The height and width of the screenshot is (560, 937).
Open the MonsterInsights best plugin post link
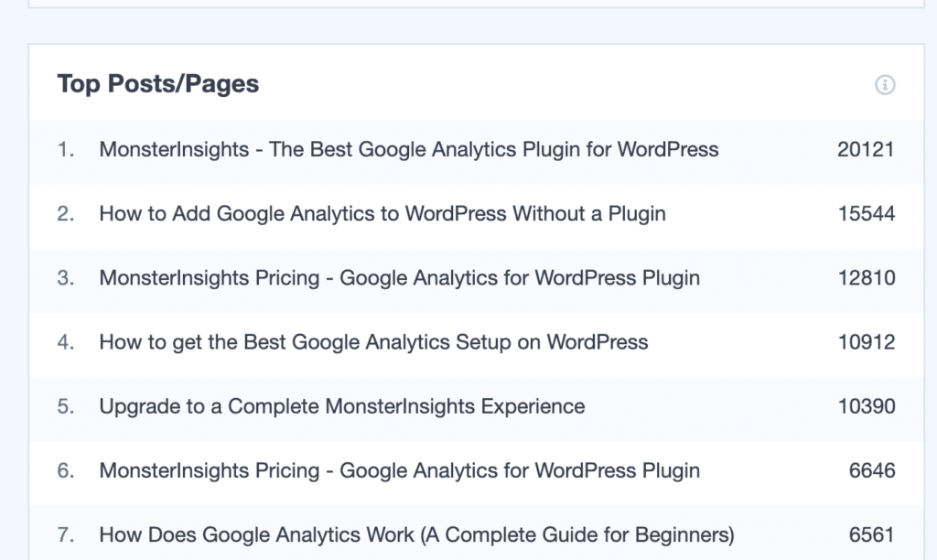(408, 149)
